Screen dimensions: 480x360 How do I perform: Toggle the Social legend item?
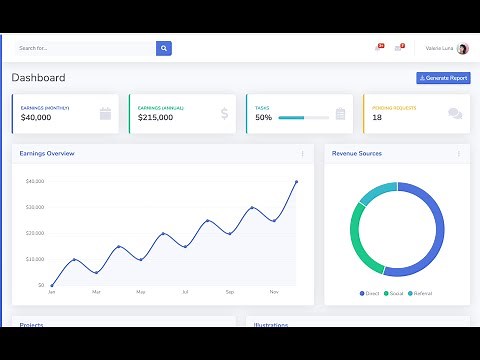[x=394, y=293]
